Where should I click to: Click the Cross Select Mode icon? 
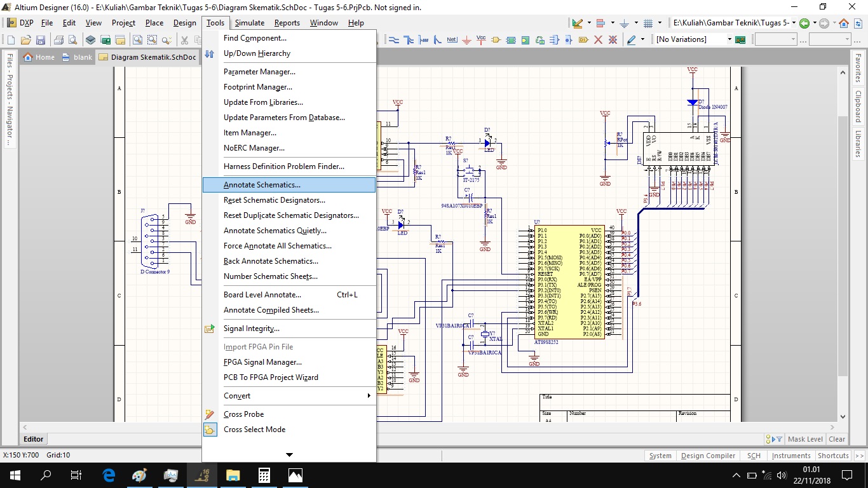(x=210, y=430)
